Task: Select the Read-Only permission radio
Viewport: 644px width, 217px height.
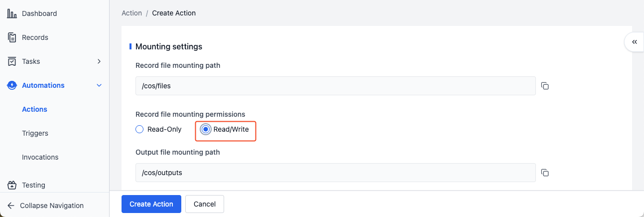Action: point(139,129)
